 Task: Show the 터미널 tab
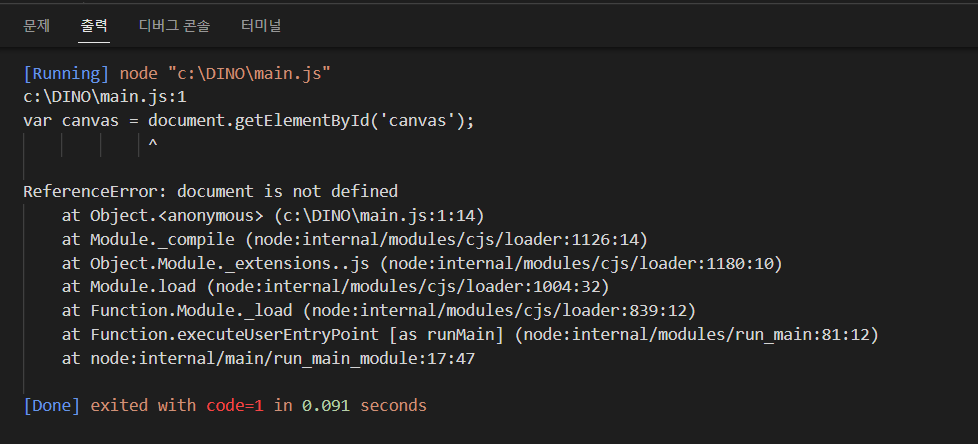click(261, 26)
